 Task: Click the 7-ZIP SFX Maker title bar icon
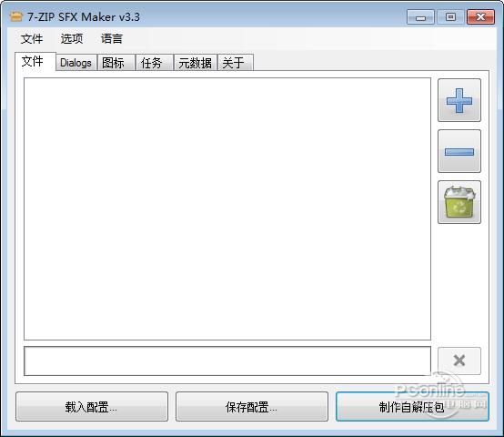click(x=16, y=16)
